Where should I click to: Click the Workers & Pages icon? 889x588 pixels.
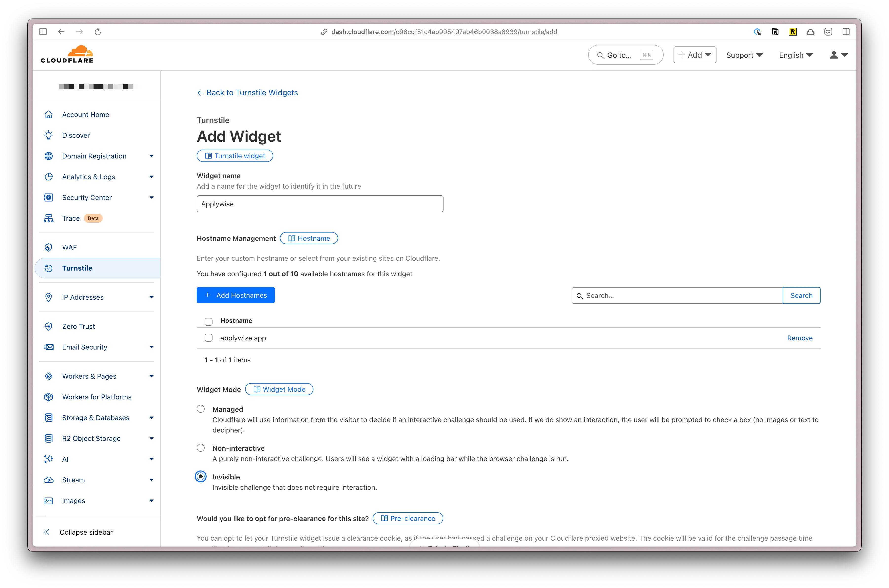49,376
